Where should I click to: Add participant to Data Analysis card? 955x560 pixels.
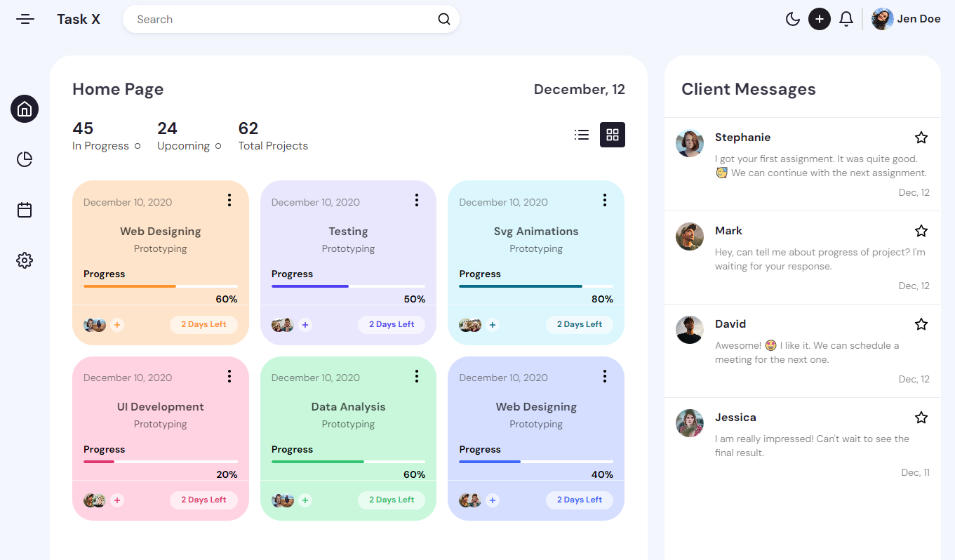(x=305, y=500)
